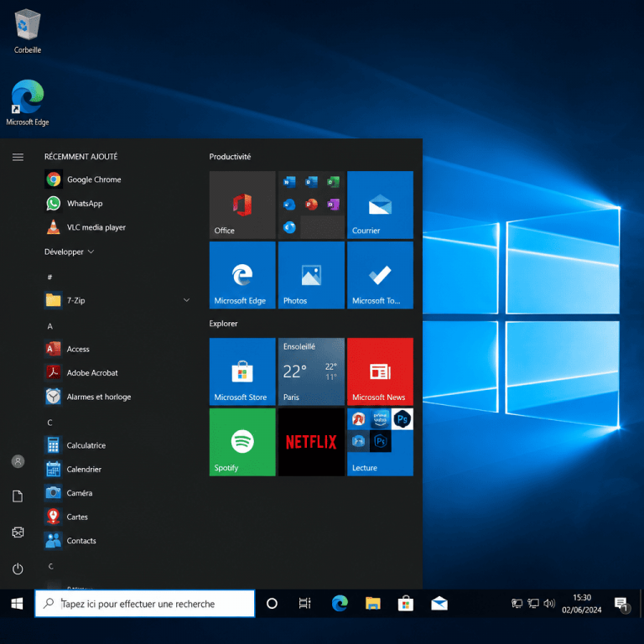The image size is (644, 644).
Task: Click the Récemment ajouté heading
Action: (80, 157)
